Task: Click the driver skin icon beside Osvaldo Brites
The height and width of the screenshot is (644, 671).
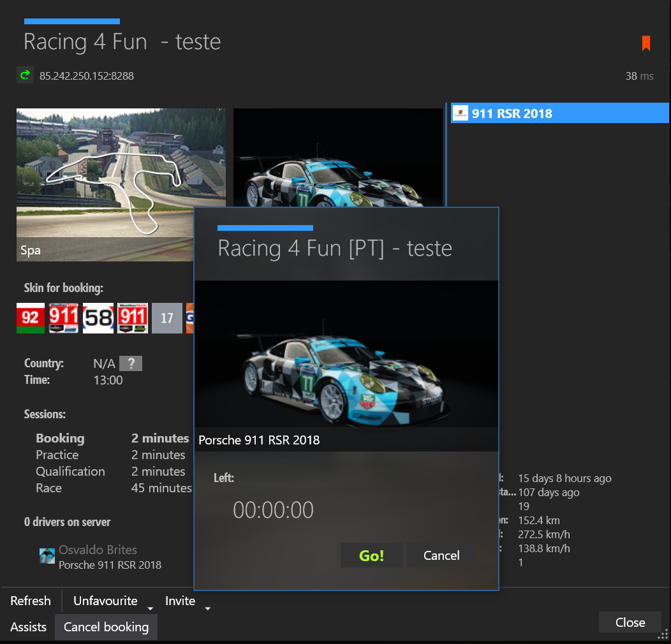Action: click(47, 556)
